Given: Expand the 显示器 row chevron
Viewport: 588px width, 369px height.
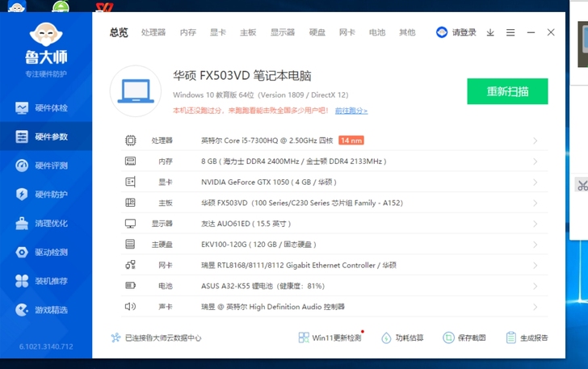Looking at the screenshot, I should pyautogui.click(x=535, y=224).
